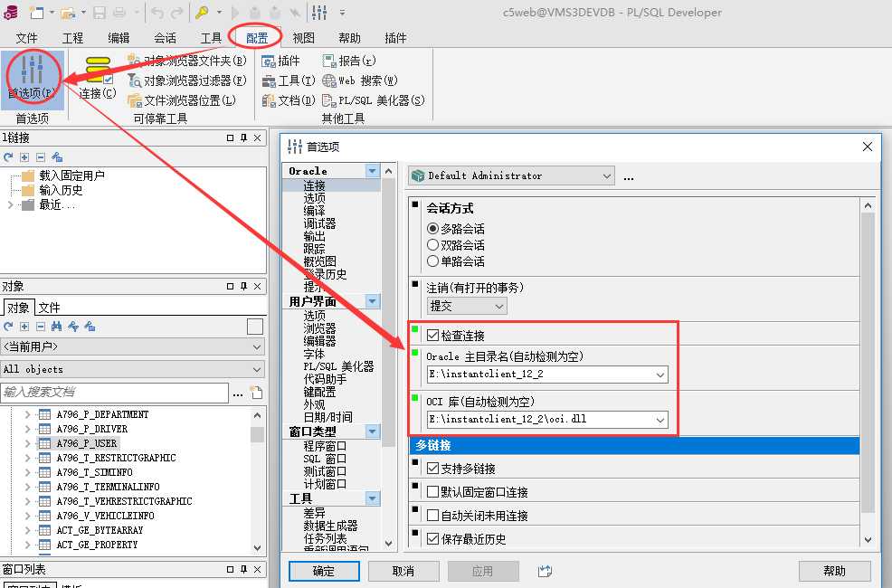Image resolution: width=892 pixels, height=588 pixels.
Task: Enable 默认固定窗口连接 checkbox
Action: tap(432, 492)
